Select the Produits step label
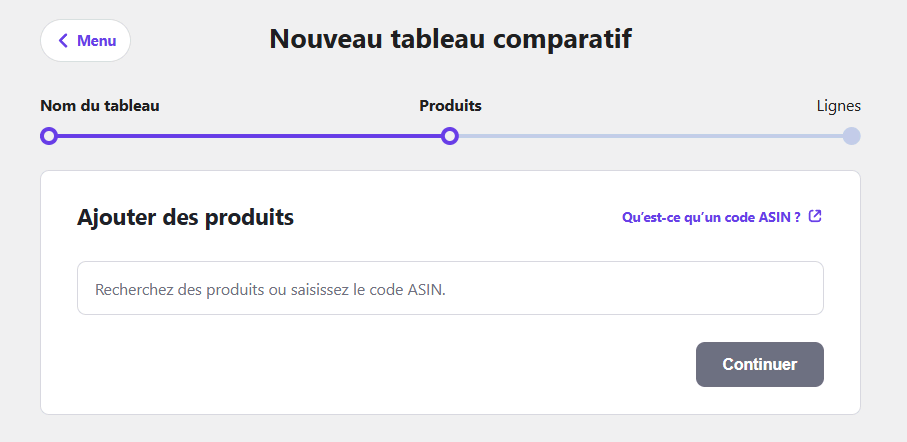This screenshot has width=907, height=442. pos(450,106)
